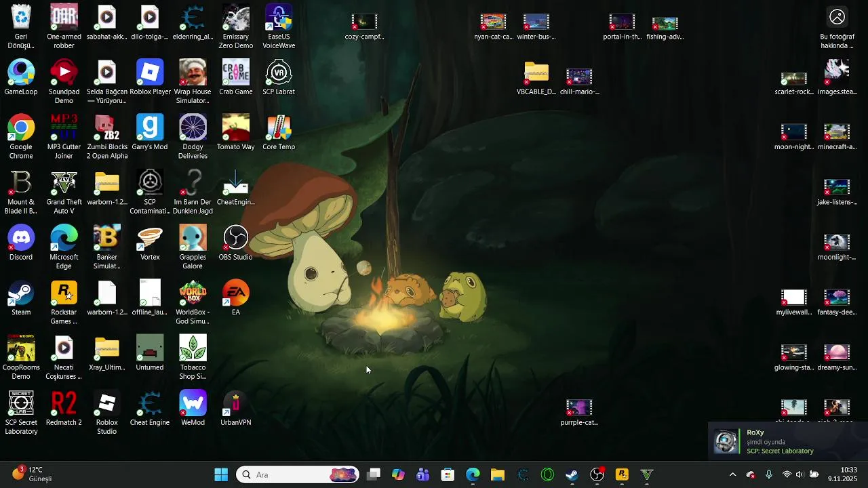The image size is (868, 488).
Task: Open Tobacco Shop Simulator shortcut
Action: [x=193, y=357]
